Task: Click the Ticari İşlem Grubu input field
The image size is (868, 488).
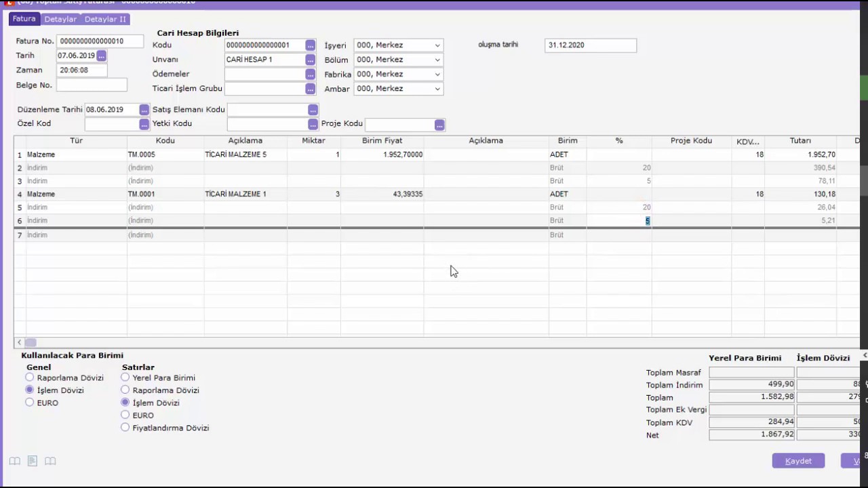Action: (264, 89)
